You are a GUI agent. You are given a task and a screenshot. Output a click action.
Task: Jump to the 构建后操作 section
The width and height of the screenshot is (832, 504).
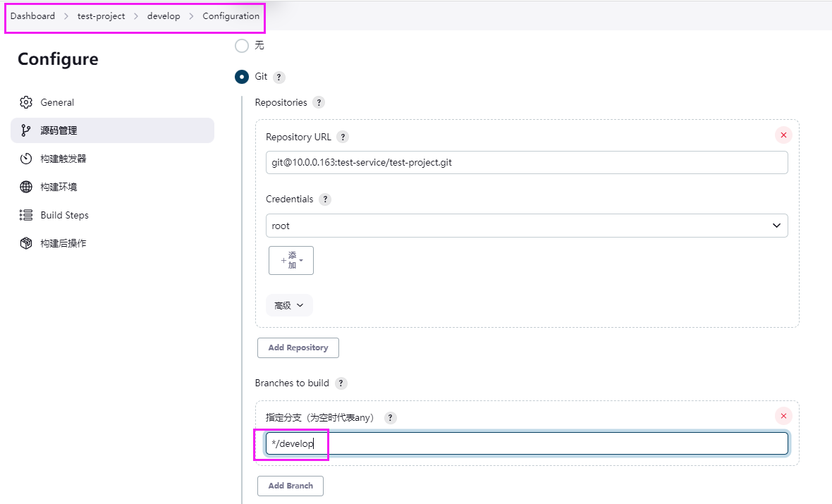coord(113,243)
